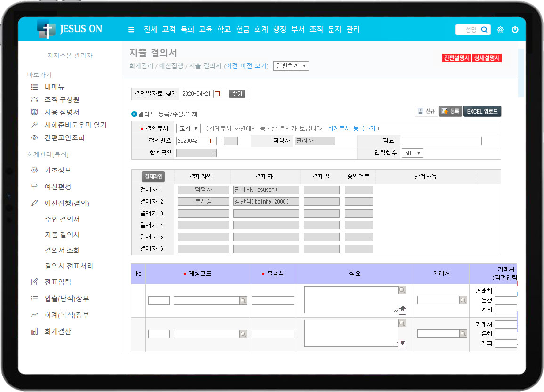Click the attachment clip icon in first 적요 row

tap(402, 310)
